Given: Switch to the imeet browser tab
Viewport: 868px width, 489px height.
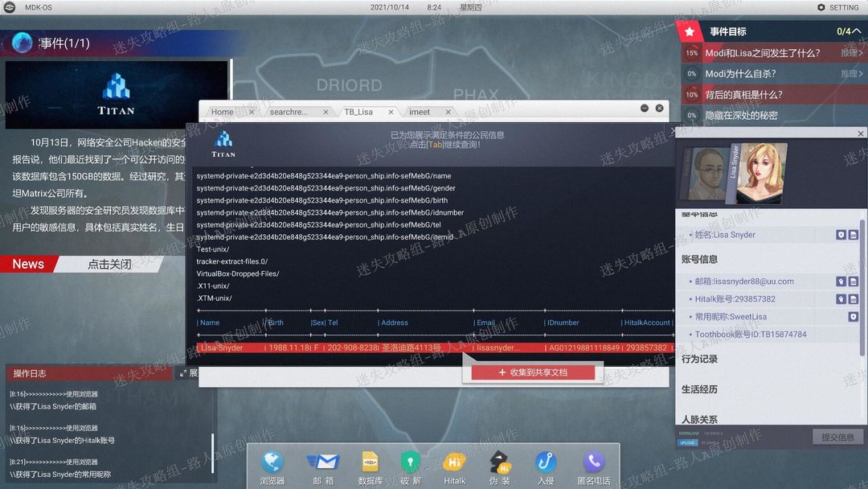Looking at the screenshot, I should (x=419, y=112).
